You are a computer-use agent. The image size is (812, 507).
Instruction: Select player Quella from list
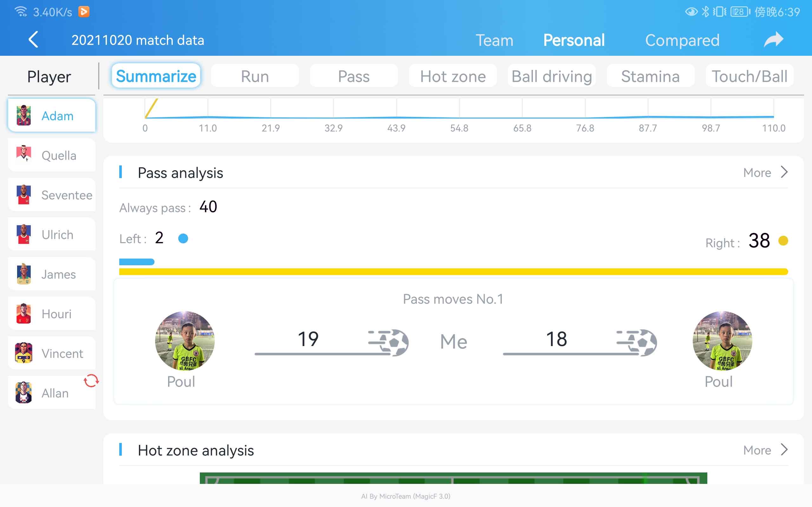pyautogui.click(x=52, y=155)
